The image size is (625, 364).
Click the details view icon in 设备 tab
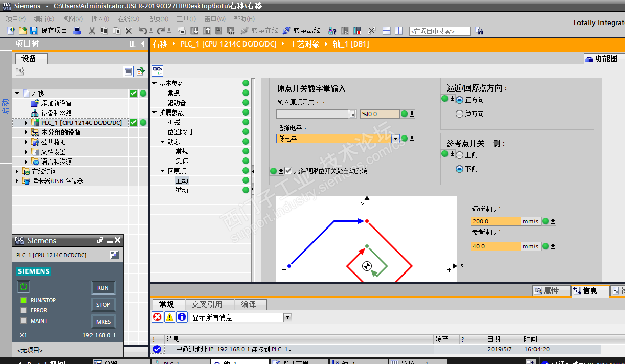pos(128,72)
